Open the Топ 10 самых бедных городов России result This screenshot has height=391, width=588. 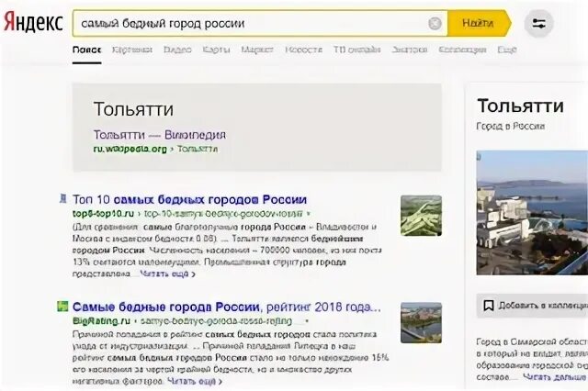pos(190,199)
